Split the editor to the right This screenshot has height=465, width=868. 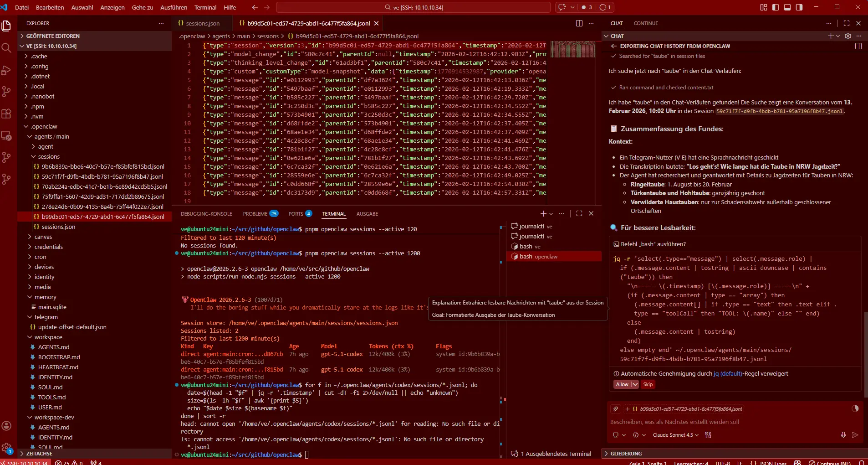coord(579,23)
